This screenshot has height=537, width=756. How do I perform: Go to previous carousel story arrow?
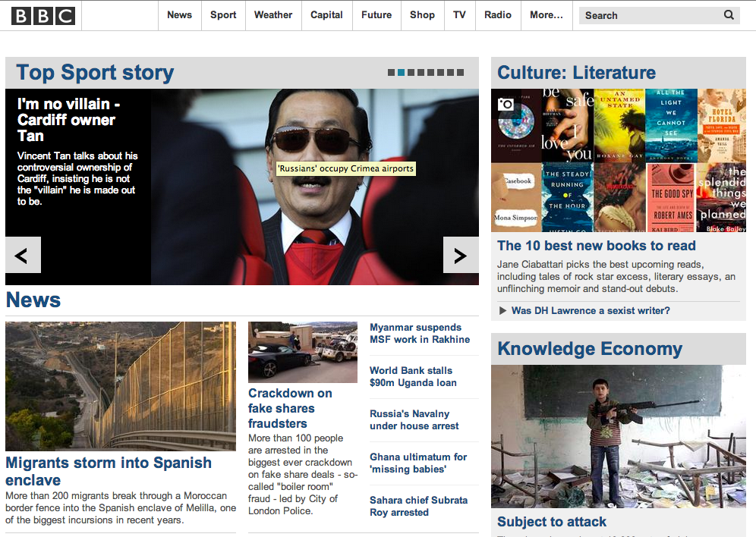click(x=23, y=255)
